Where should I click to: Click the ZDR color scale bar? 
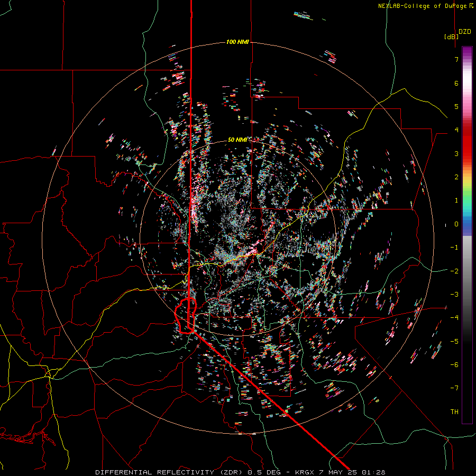pyautogui.click(x=467, y=235)
